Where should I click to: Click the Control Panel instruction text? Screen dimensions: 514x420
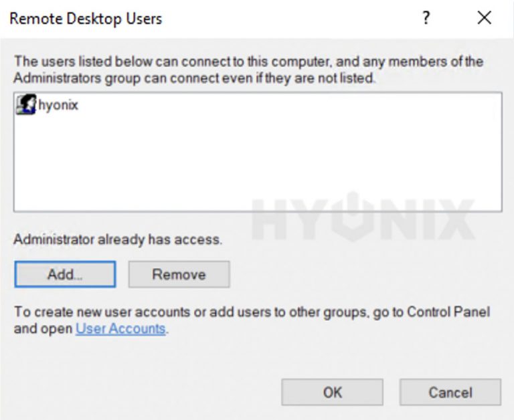[252, 320]
